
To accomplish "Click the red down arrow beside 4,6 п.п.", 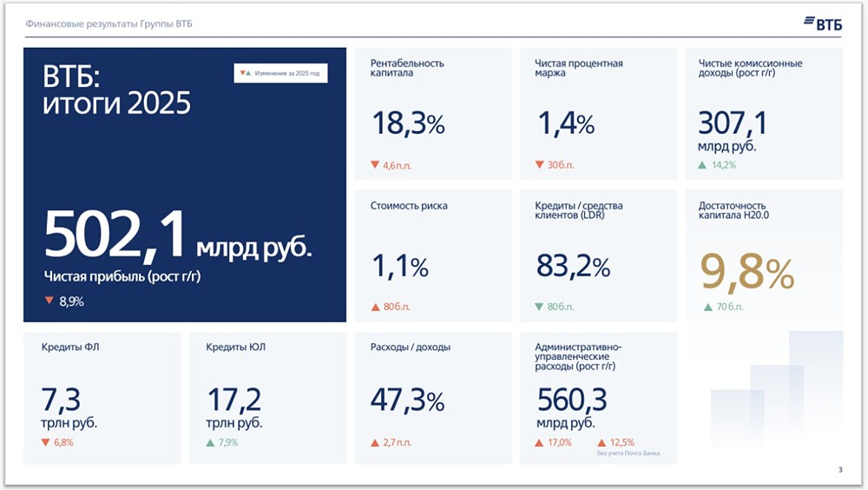I will pyautogui.click(x=375, y=164).
